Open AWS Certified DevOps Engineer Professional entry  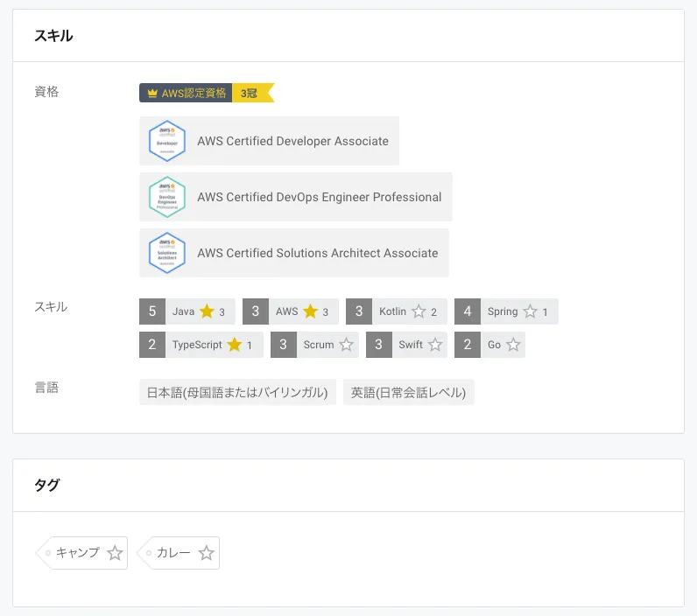[296, 197]
